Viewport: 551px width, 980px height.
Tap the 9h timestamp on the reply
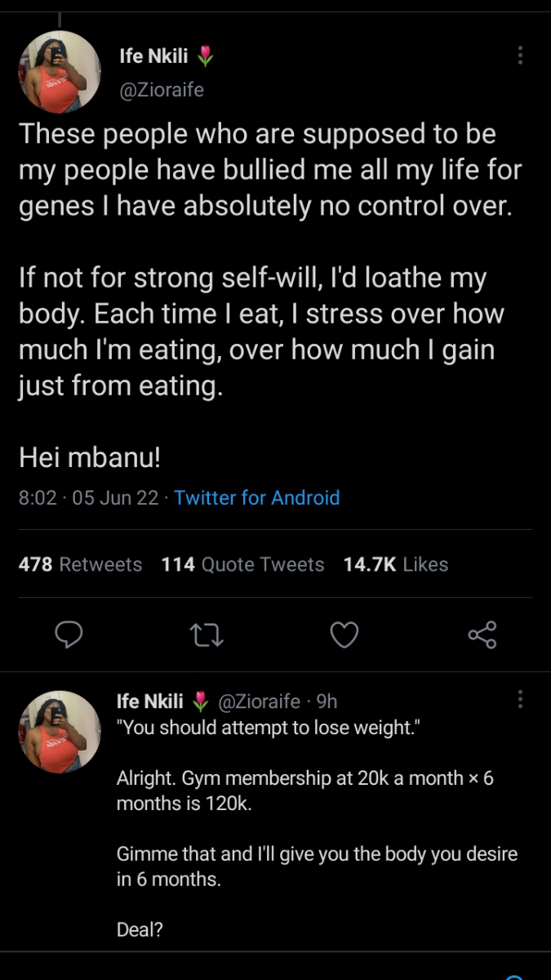click(x=327, y=701)
